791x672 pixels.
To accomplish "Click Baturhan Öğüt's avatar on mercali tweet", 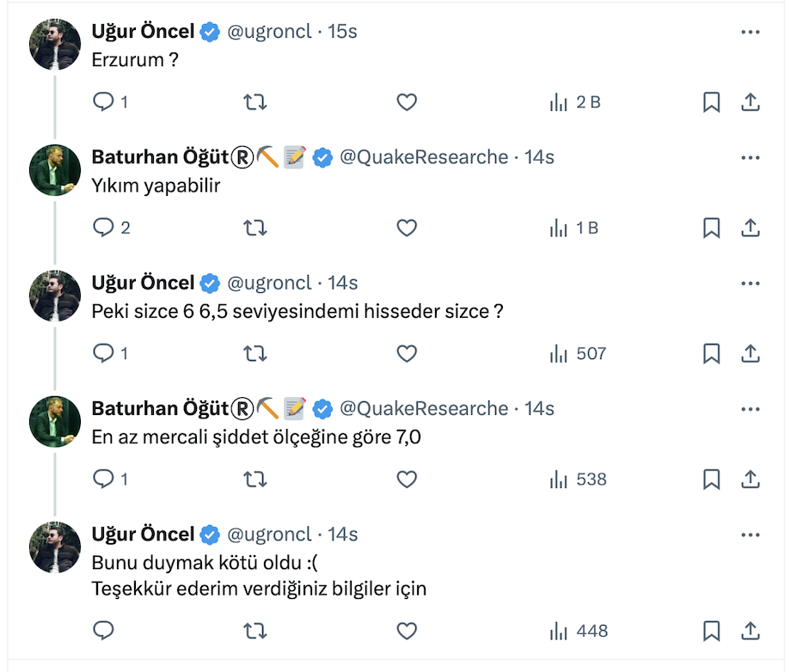I will [x=55, y=421].
